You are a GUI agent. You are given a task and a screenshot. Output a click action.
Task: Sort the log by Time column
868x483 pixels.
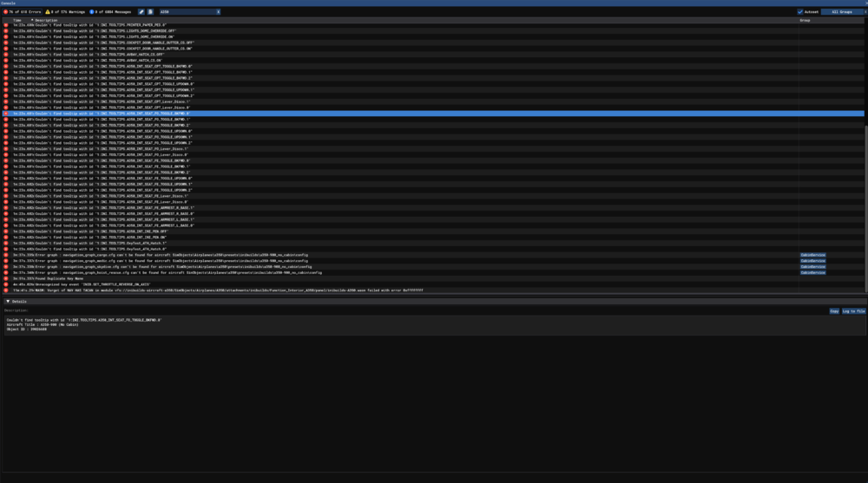point(18,20)
